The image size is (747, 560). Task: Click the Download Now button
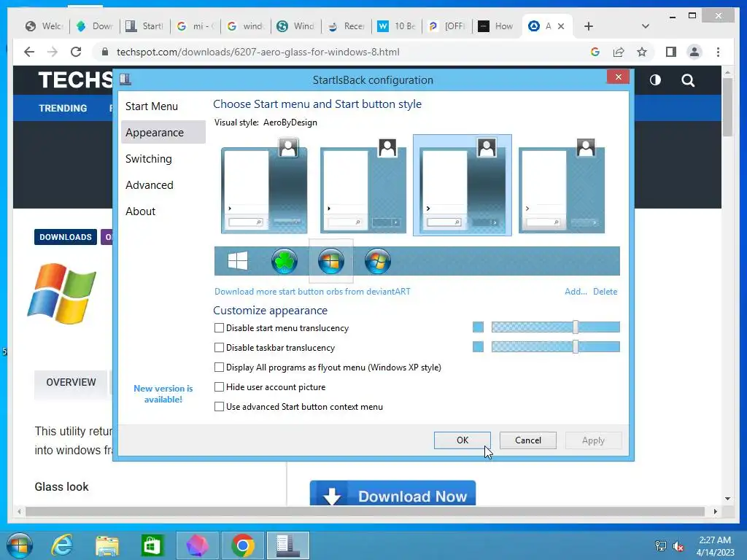click(392, 494)
